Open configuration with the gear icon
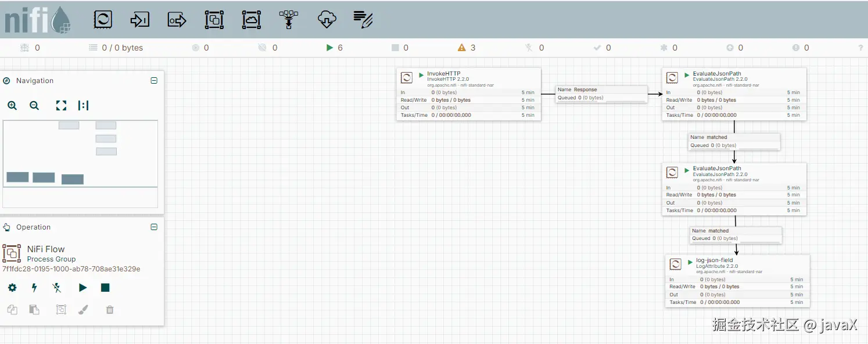Viewport: 868px width, 344px height. [12, 288]
